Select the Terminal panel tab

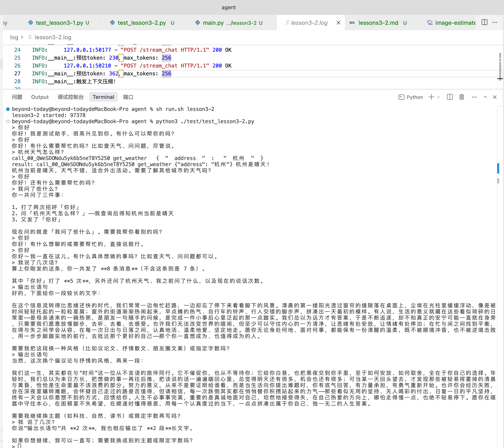click(103, 97)
